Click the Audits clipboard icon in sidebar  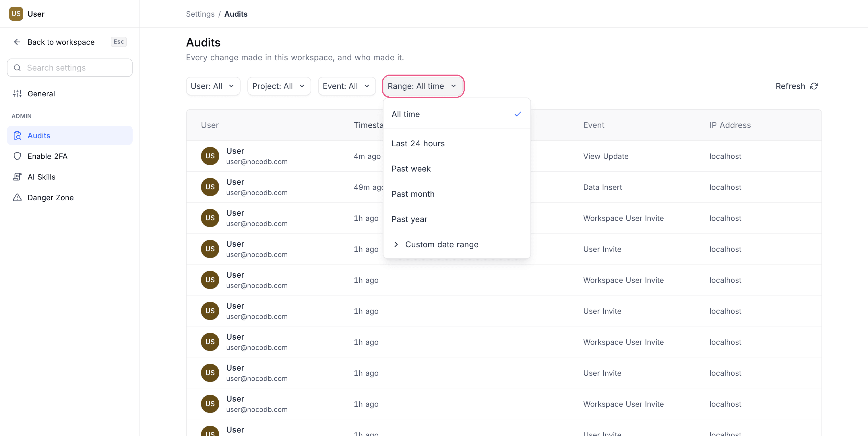pos(17,136)
